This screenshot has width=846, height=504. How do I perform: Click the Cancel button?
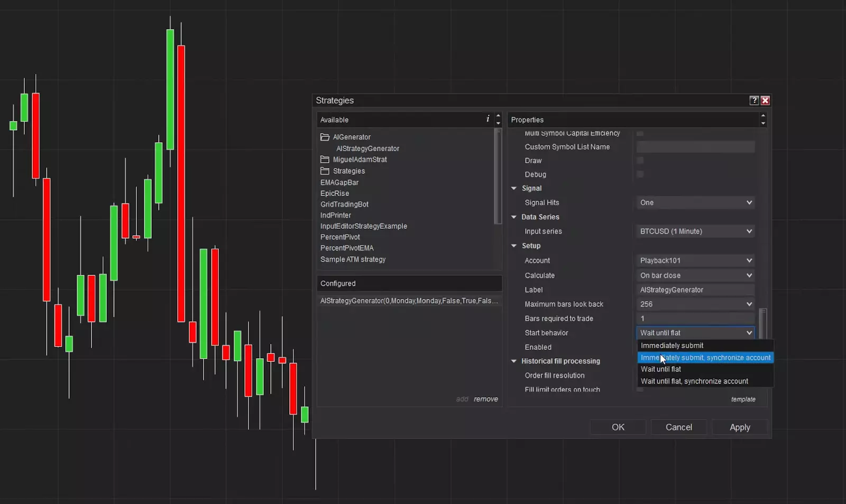click(679, 427)
